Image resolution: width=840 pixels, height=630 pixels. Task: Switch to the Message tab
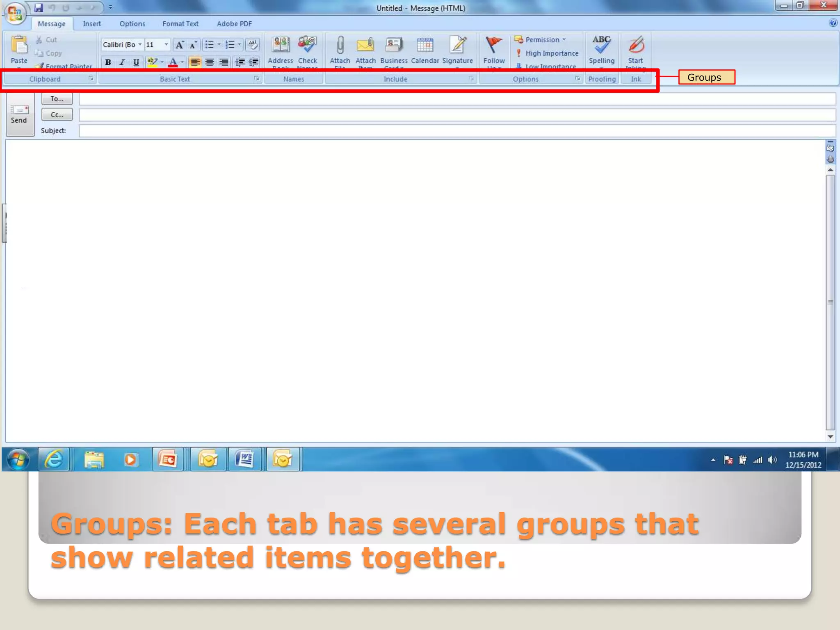point(52,24)
